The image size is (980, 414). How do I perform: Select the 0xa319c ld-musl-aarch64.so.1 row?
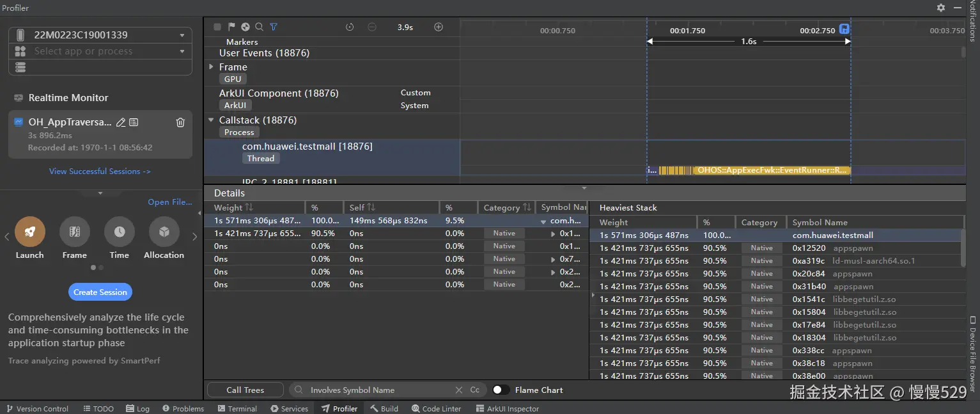point(775,261)
